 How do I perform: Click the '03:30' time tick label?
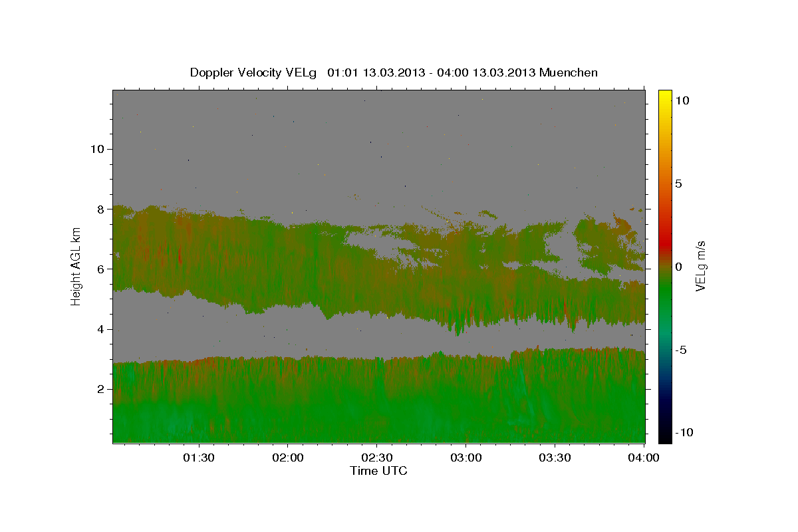click(x=555, y=458)
